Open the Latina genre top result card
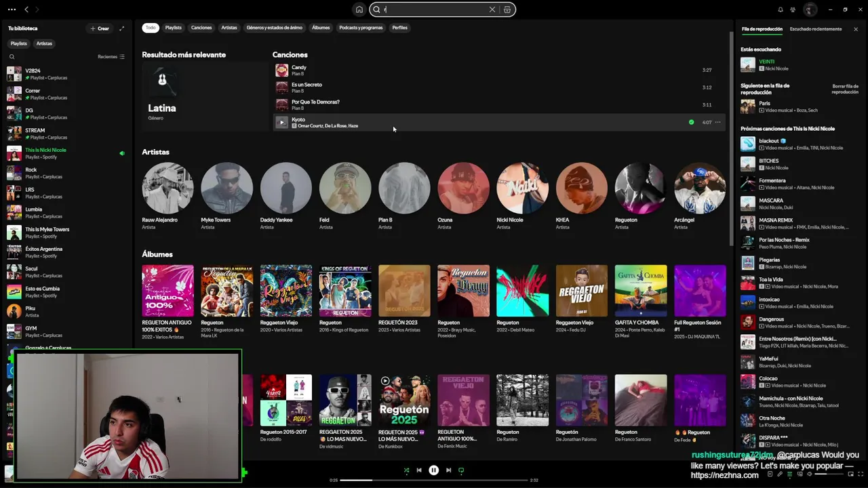The image size is (868, 488). [205, 96]
